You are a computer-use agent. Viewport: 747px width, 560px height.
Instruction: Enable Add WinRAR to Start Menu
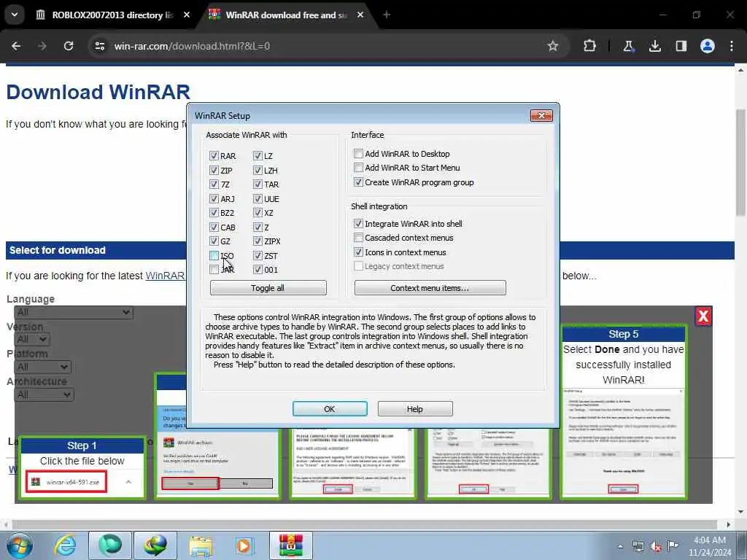point(358,167)
